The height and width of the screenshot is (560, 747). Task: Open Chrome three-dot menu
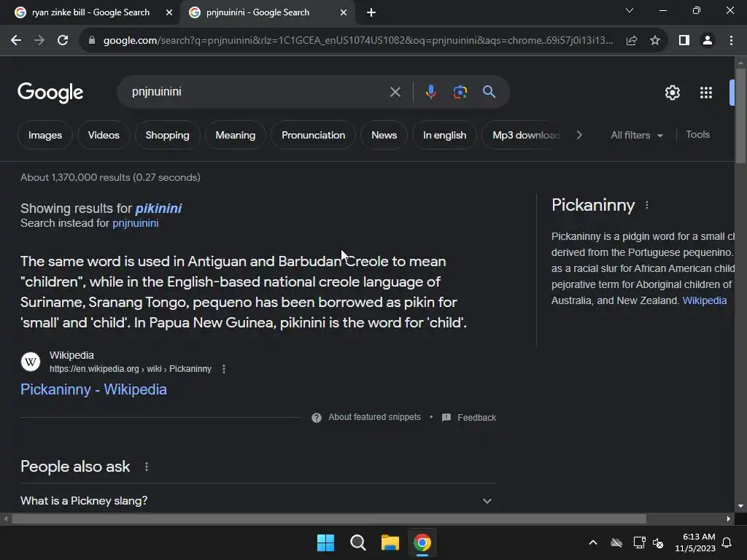pyautogui.click(x=731, y=41)
